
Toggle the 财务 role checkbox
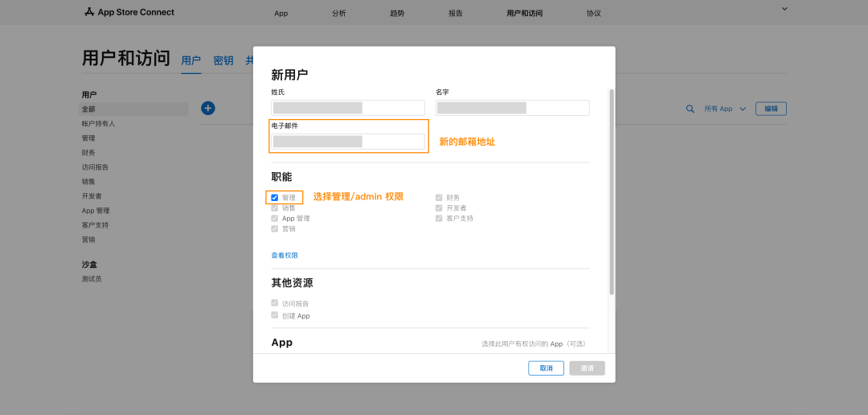click(439, 197)
